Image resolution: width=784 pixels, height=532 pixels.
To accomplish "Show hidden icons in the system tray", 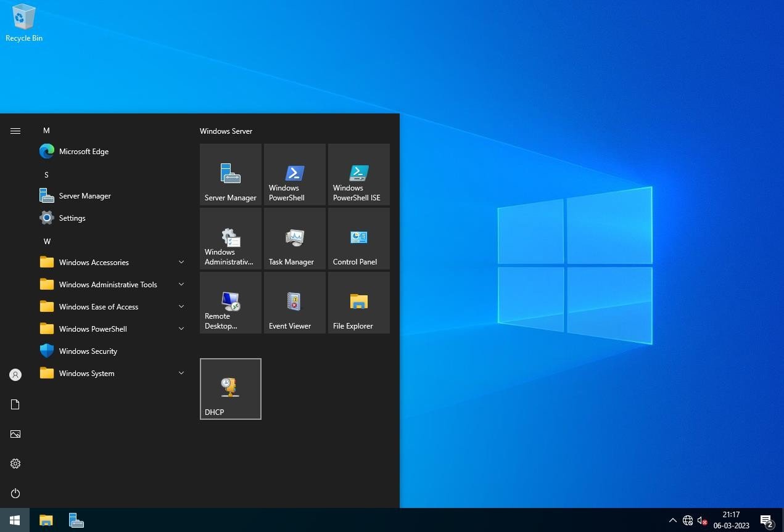I will pyautogui.click(x=672, y=520).
